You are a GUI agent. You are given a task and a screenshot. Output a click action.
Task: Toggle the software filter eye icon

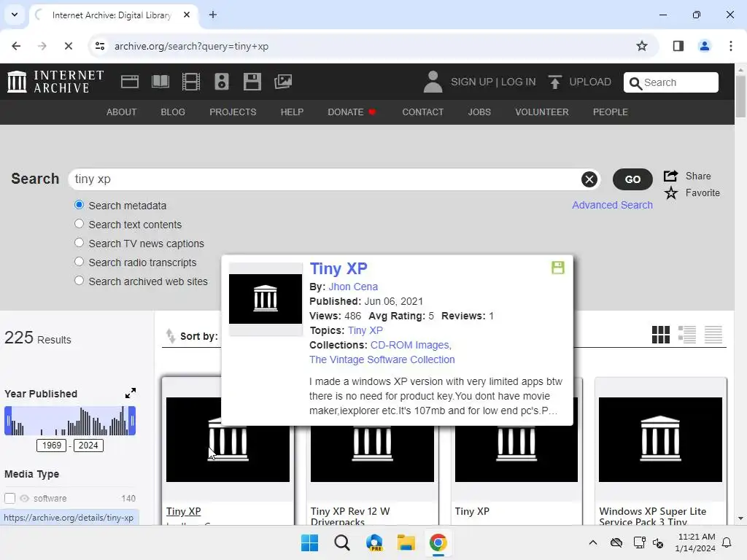pyautogui.click(x=24, y=498)
